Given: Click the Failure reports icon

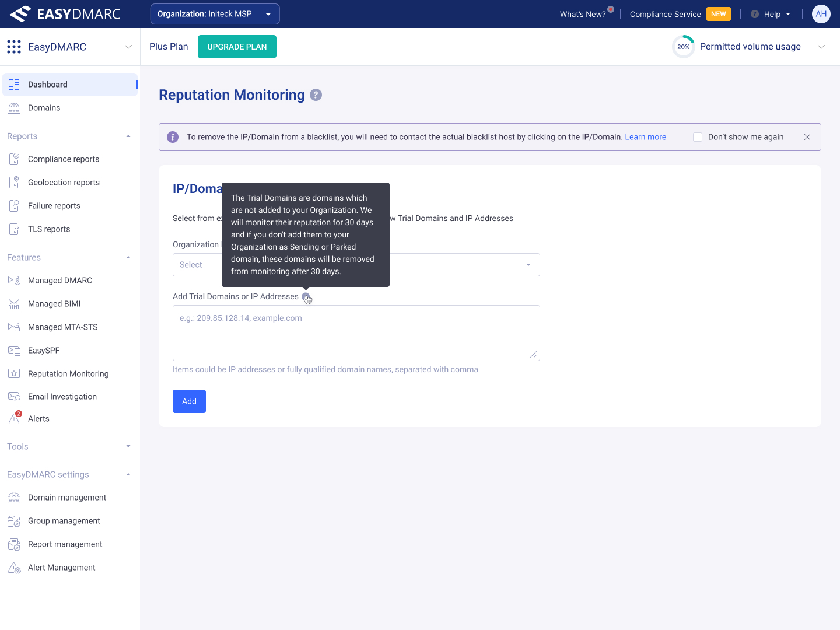Looking at the screenshot, I should coord(14,206).
